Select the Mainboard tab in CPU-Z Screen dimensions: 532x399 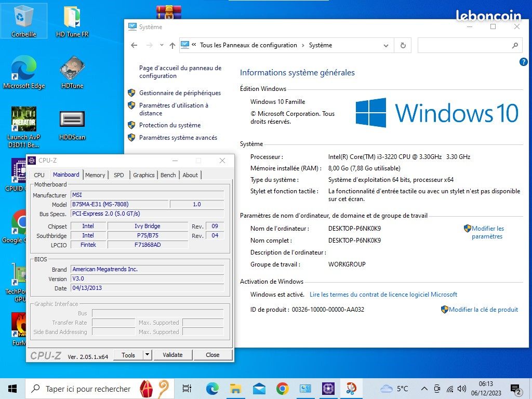click(66, 175)
